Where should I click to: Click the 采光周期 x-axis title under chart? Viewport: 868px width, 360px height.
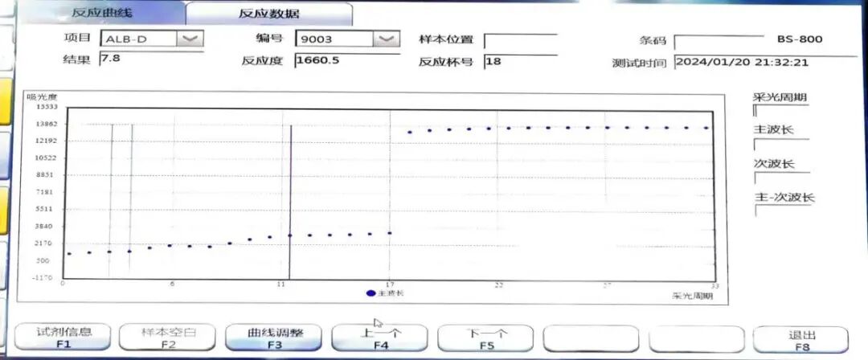click(693, 297)
